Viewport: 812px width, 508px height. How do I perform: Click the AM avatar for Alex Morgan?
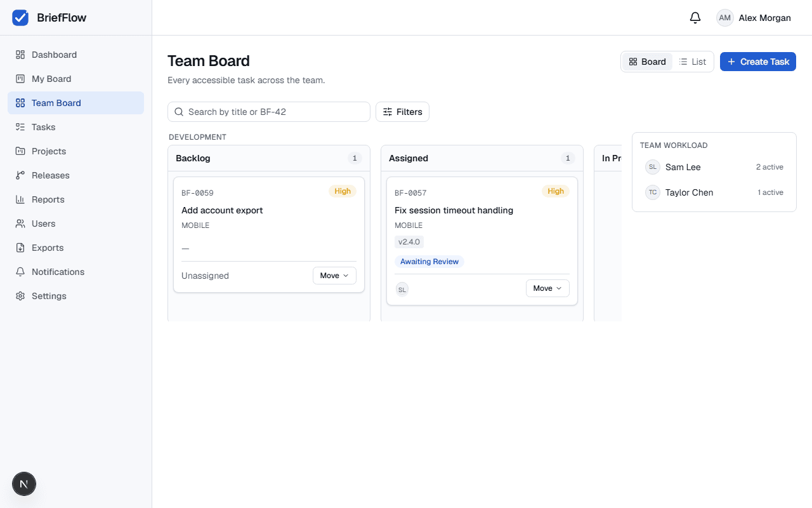click(x=724, y=18)
